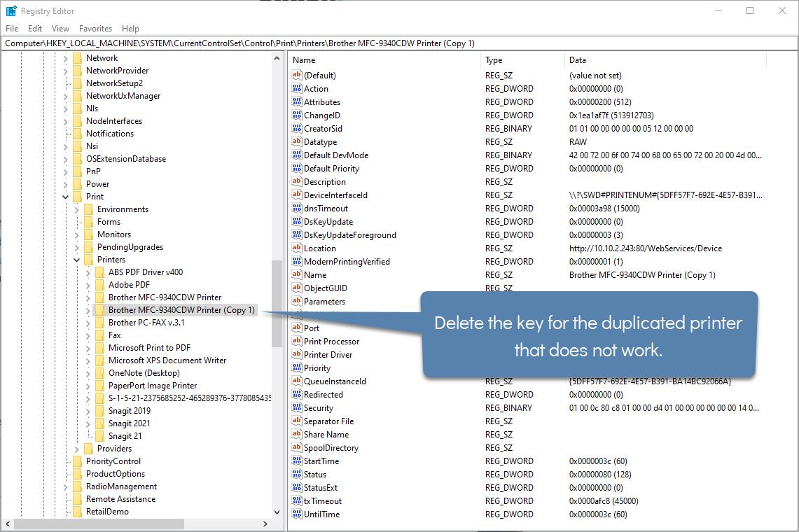The height and width of the screenshot is (532, 799).
Task: Click tree pane scroll up arrow
Action: [x=277, y=58]
